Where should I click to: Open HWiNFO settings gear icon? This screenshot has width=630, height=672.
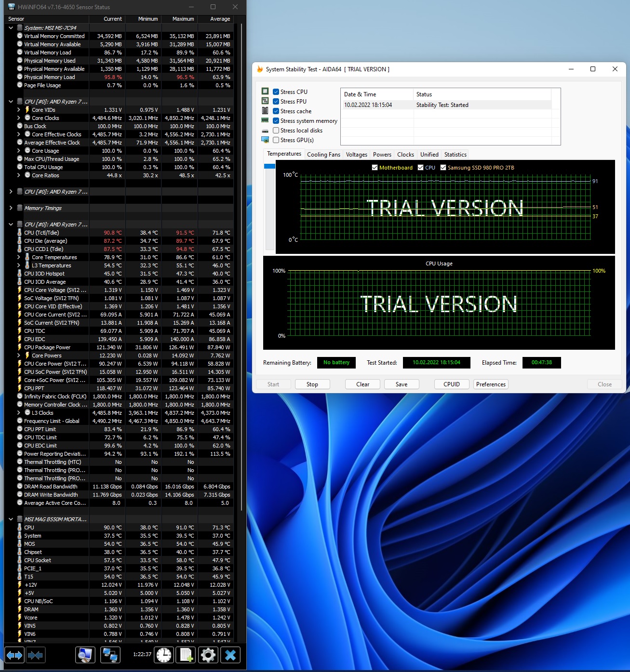pos(208,655)
